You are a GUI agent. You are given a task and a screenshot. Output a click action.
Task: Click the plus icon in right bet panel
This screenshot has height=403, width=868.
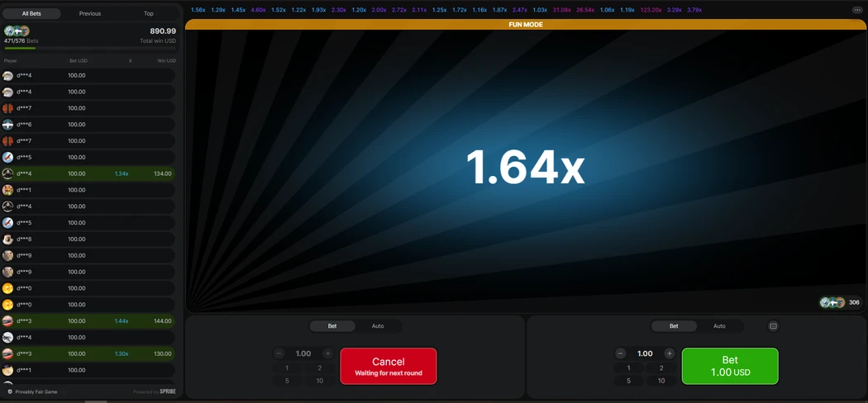click(670, 353)
